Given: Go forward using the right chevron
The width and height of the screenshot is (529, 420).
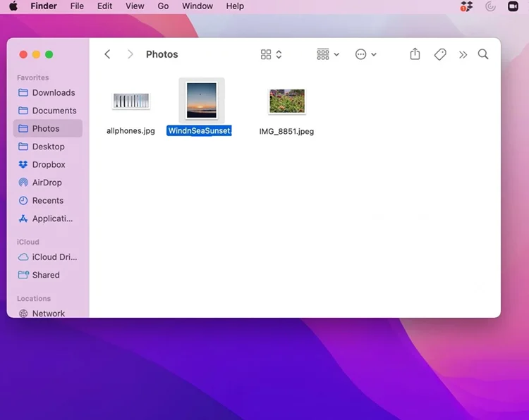Looking at the screenshot, I should (130, 54).
